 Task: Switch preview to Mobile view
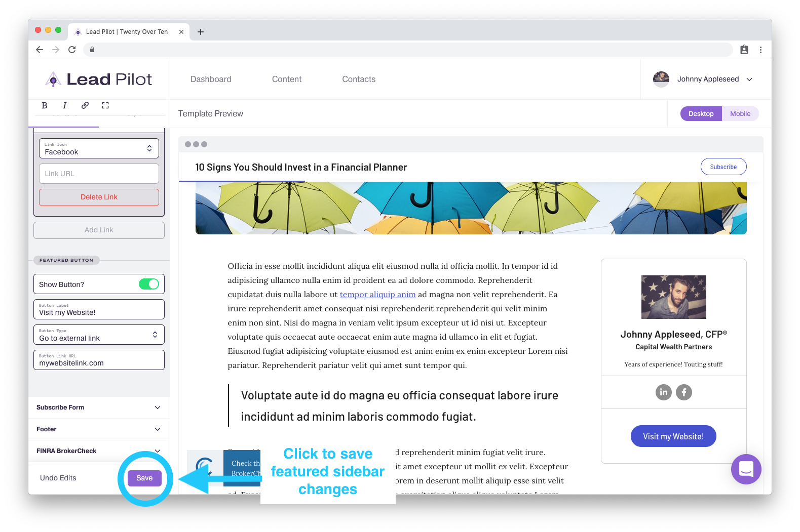tap(740, 114)
